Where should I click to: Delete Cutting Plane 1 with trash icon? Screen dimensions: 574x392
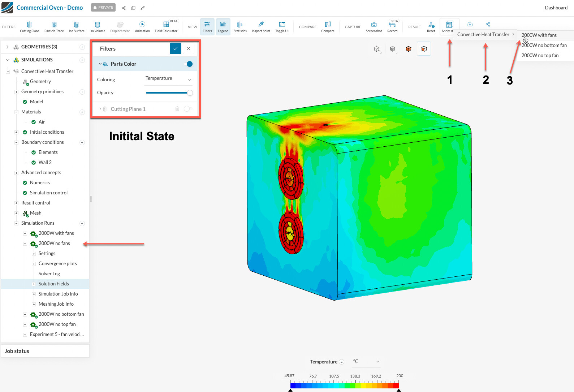[x=177, y=109]
